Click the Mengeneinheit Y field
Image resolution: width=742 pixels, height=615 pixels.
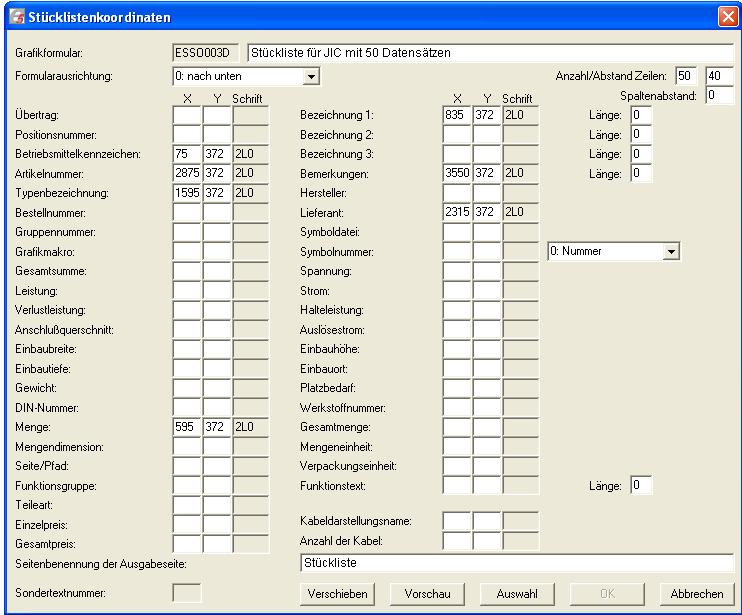coord(486,447)
